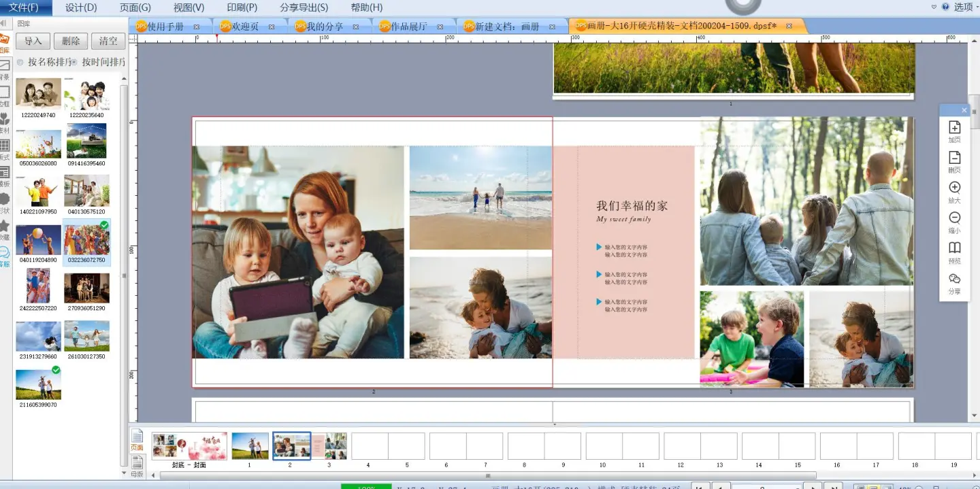Viewport: 980px width, 489px height.
Task: Click the 导入 import button
Action: point(33,41)
